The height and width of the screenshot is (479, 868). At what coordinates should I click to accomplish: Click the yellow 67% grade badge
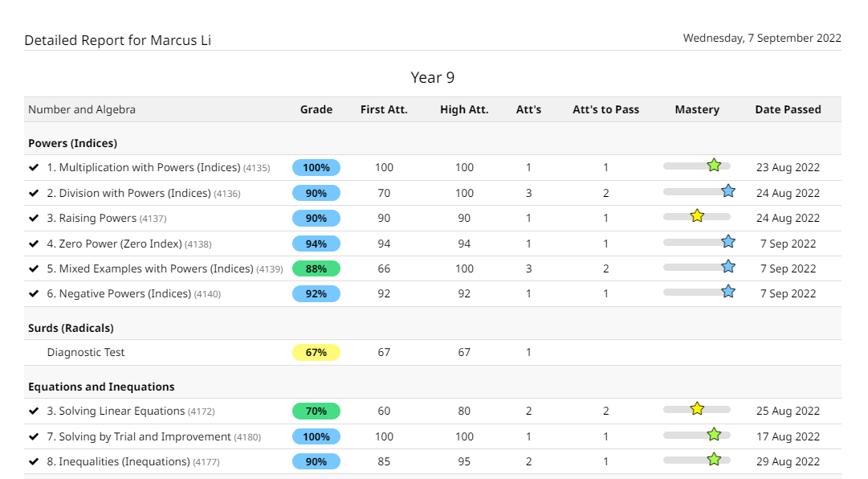316,352
